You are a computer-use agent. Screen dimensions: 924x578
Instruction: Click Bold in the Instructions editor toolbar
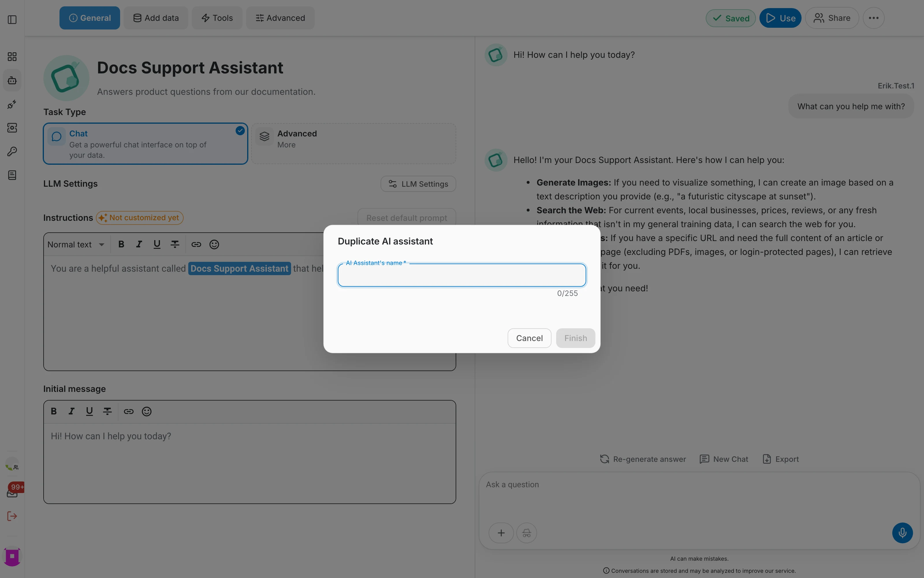point(121,244)
